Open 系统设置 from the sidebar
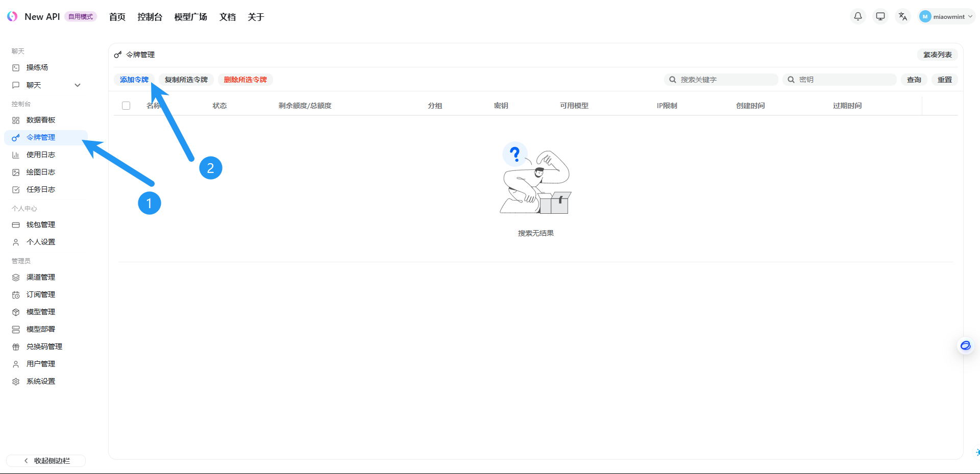This screenshot has width=980, height=474. [41, 381]
